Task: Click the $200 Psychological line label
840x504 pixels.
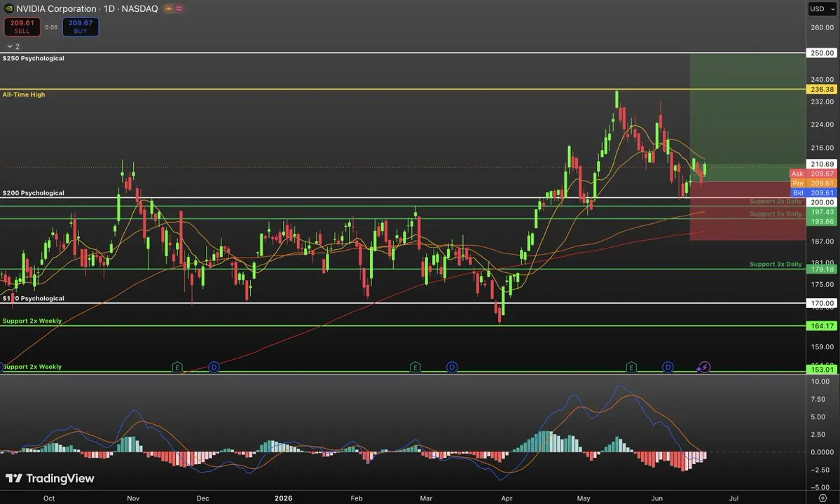Action: 33,193
